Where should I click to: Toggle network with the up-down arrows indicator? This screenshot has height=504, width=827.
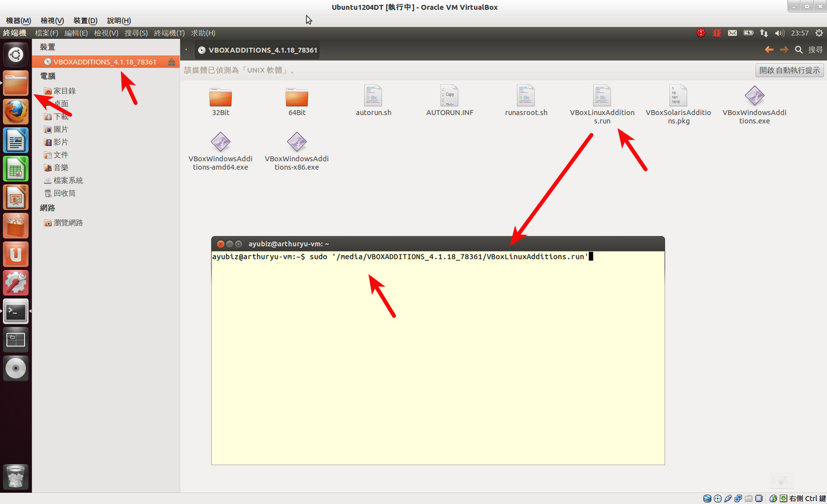(764, 33)
